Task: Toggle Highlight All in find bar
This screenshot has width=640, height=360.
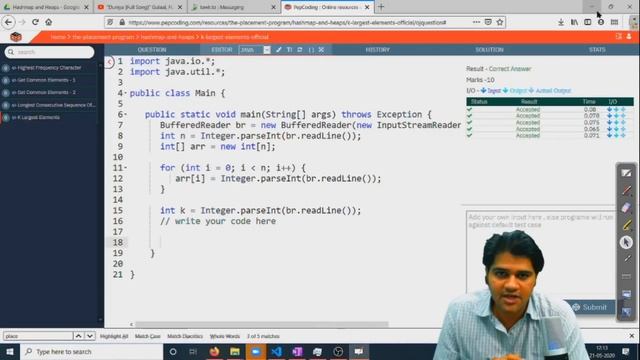Action: point(114,336)
